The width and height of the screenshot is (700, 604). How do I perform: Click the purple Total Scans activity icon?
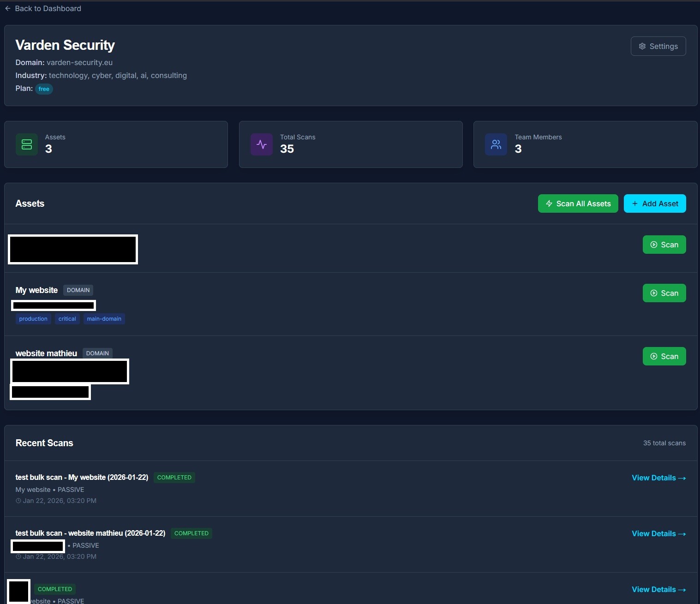click(x=262, y=144)
